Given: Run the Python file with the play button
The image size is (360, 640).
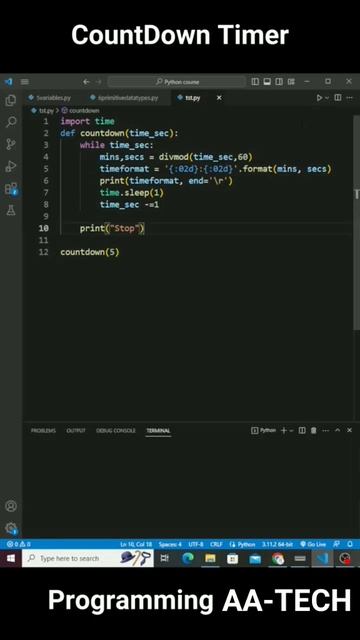Looking at the screenshot, I should (x=319, y=98).
